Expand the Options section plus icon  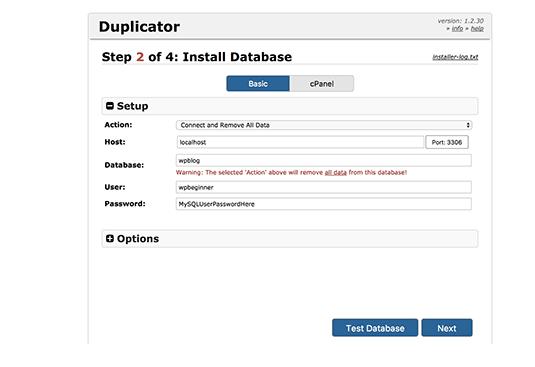110,238
